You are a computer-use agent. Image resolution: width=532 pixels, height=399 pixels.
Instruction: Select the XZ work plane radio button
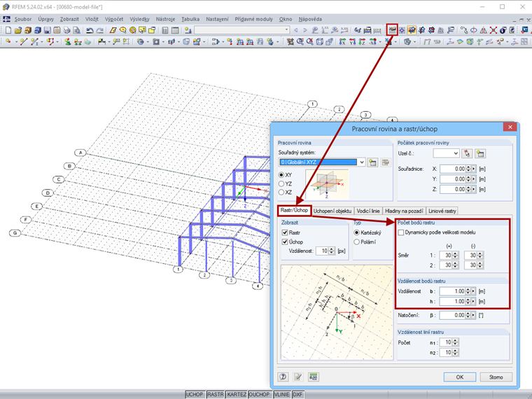(x=281, y=192)
